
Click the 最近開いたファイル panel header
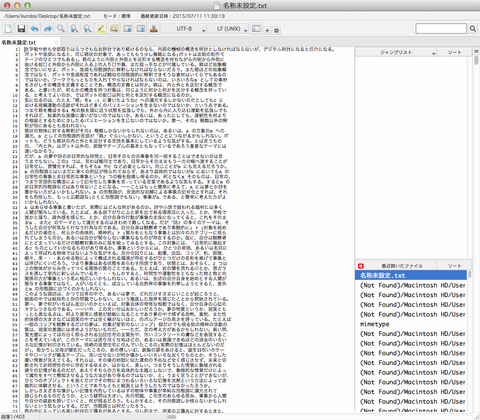pyautogui.click(x=402, y=266)
